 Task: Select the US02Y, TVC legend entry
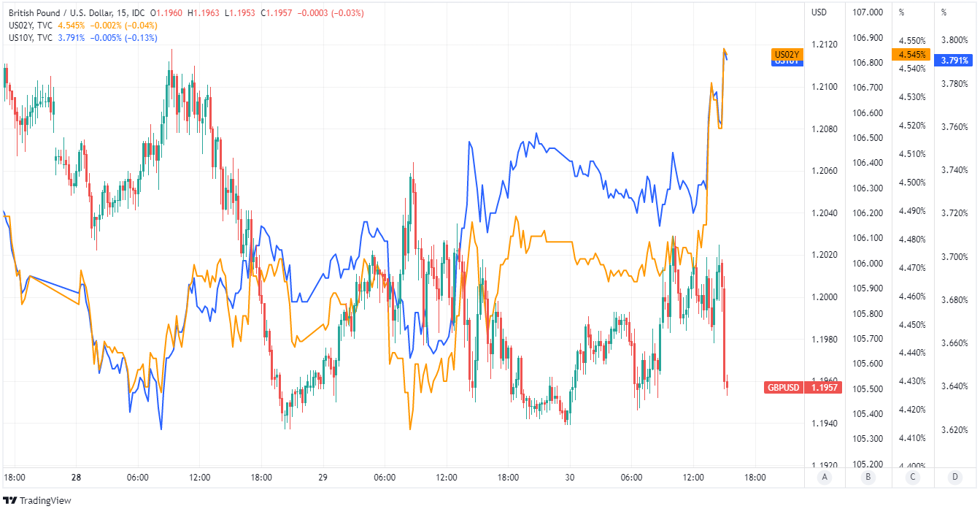pyautogui.click(x=31, y=26)
